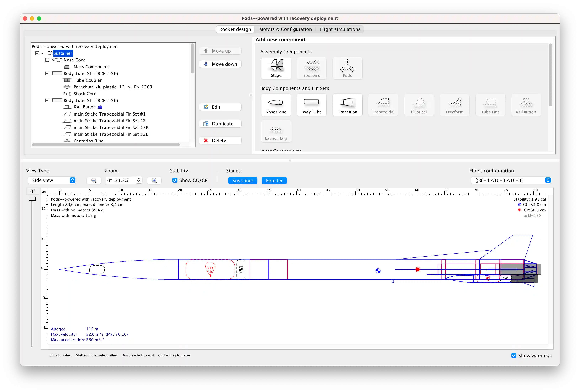Viewport: 580px width, 392px height.
Task: Click the blue CG marker on rocket
Action: pyautogui.click(x=378, y=271)
